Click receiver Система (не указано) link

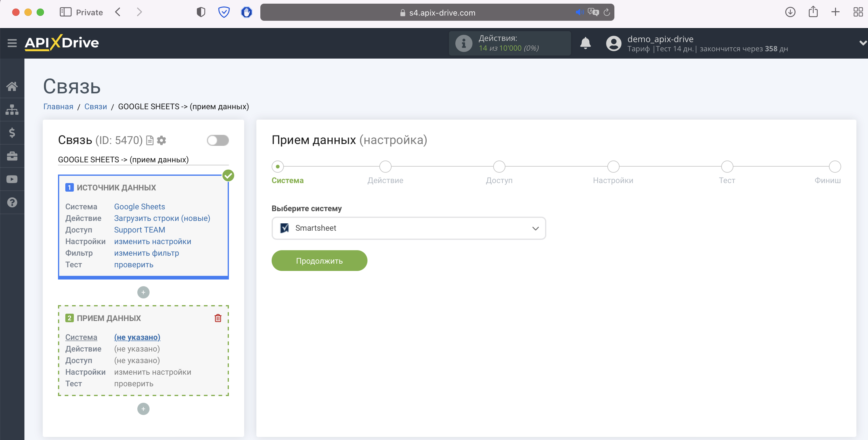pos(137,337)
